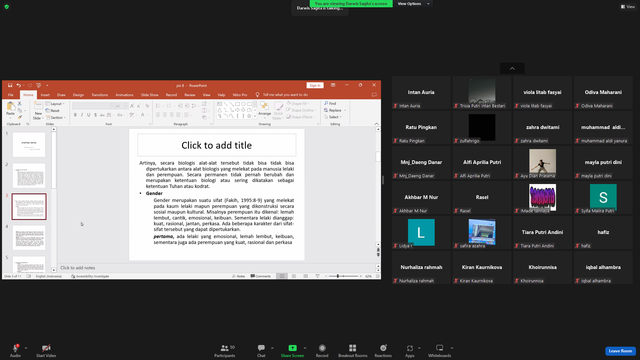Click the Zoom Audio microphone icon

pos(16,348)
